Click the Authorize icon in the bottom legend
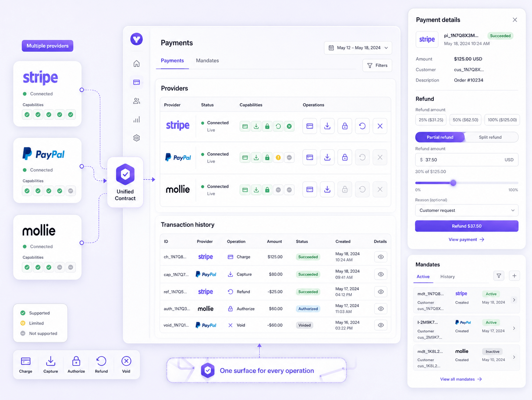 tap(76, 361)
